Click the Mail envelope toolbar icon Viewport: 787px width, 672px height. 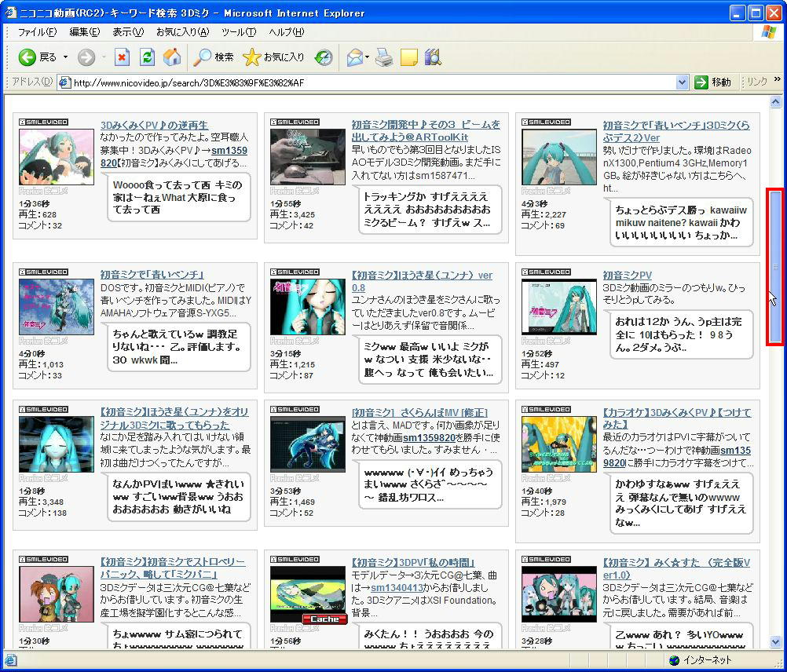coord(355,57)
